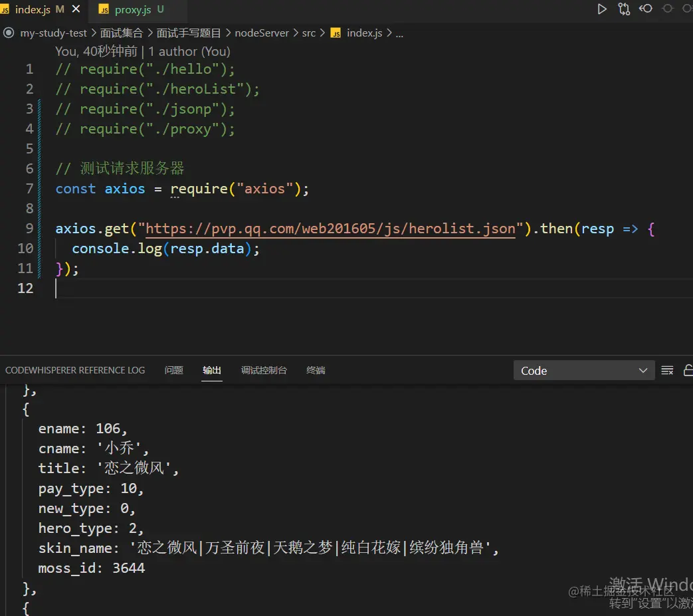The width and height of the screenshot is (693, 616).
Task: Click line number 12 in gutter
Action: pos(26,288)
